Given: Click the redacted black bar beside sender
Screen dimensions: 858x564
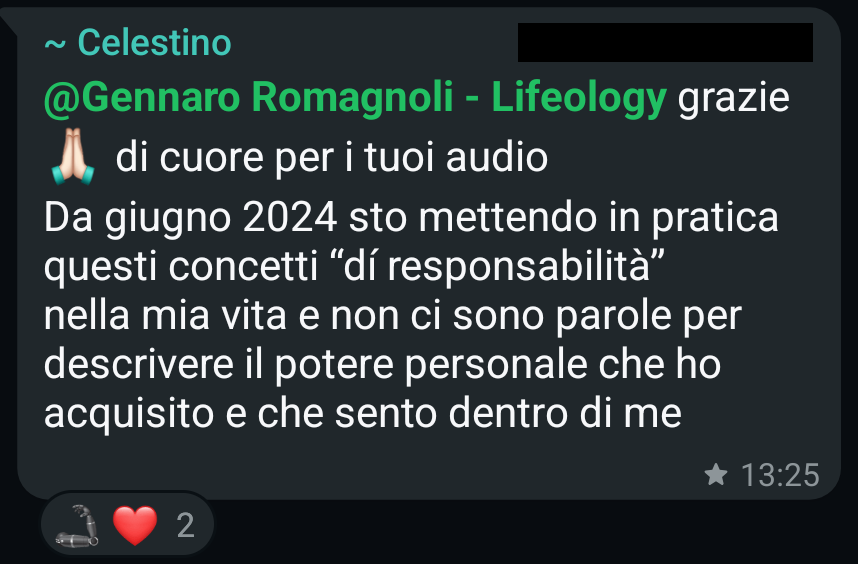Looking at the screenshot, I should coord(665,42).
